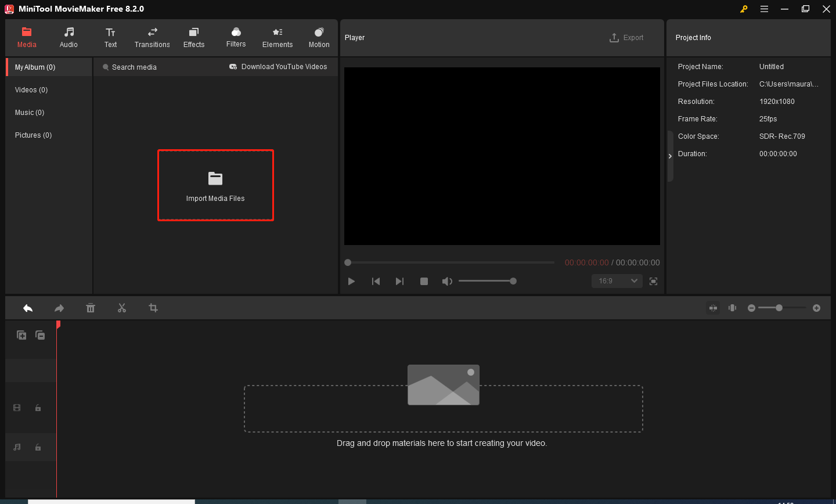Click the video track film icon
The width and height of the screenshot is (836, 504).
coord(17,408)
